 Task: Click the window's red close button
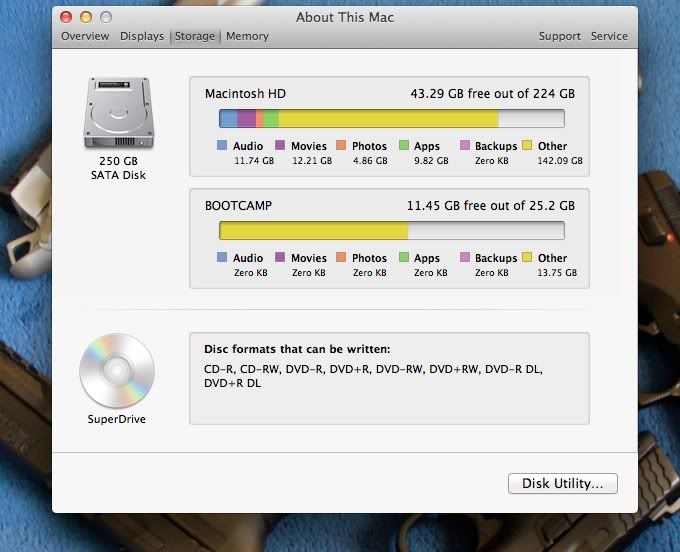[66, 17]
